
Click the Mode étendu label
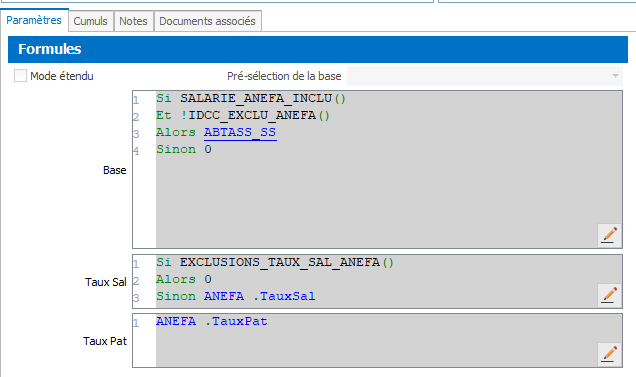(x=62, y=76)
